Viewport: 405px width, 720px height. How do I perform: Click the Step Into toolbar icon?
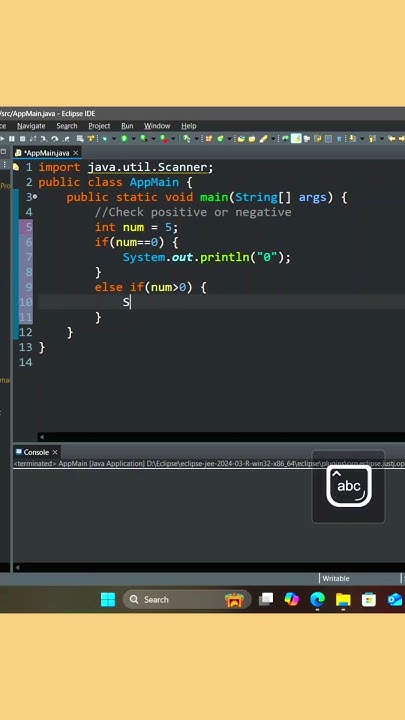click(x=44, y=138)
